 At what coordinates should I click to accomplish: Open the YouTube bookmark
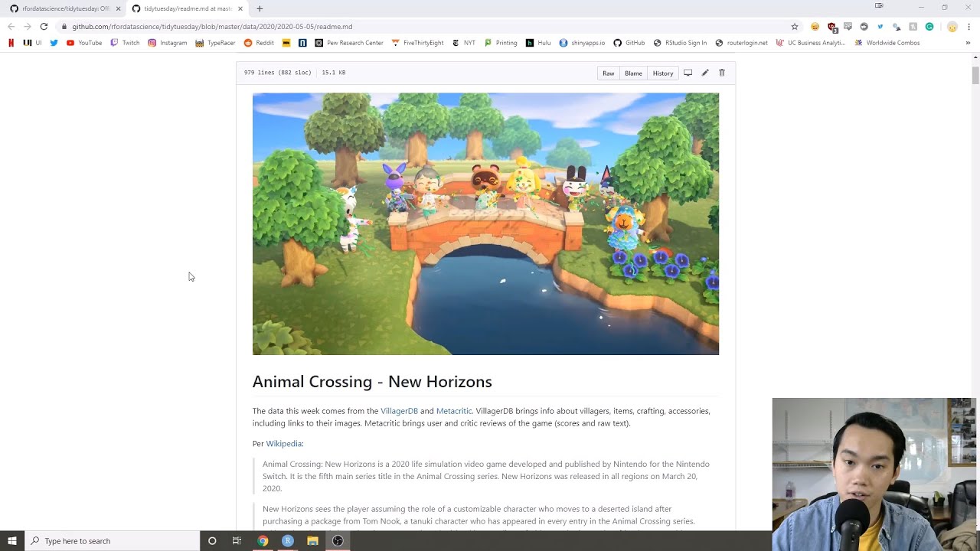(x=84, y=43)
